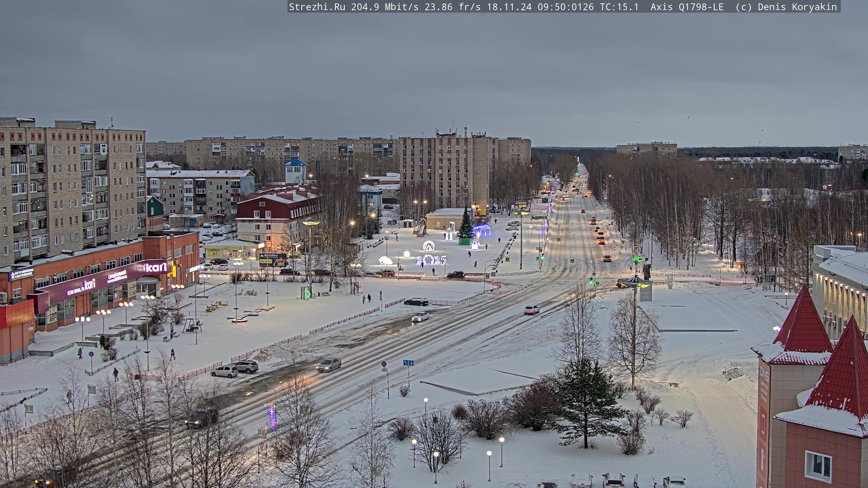This screenshot has width=868, height=488.
Task: Click the large "kari" store sign on the building corner
Action: coord(156,268)
